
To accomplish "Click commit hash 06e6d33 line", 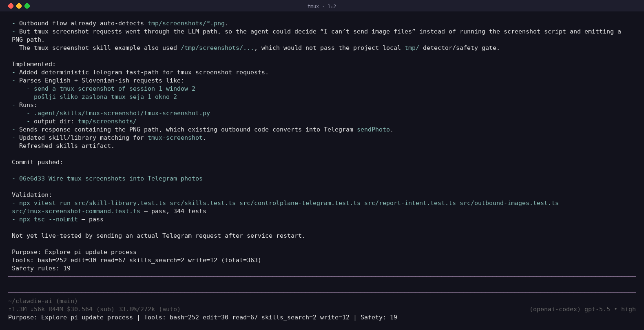I will [111, 178].
